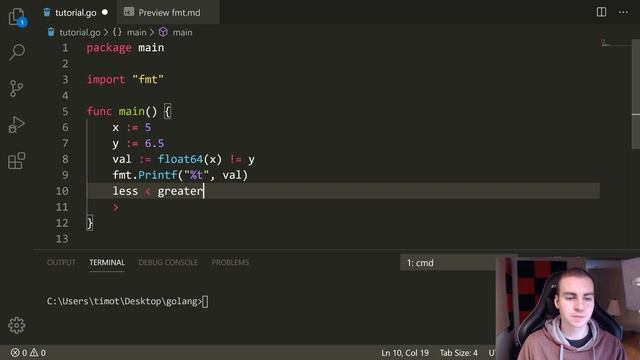Open the Extensions view
Image resolution: width=640 pixels, height=360 pixels.
(16, 160)
